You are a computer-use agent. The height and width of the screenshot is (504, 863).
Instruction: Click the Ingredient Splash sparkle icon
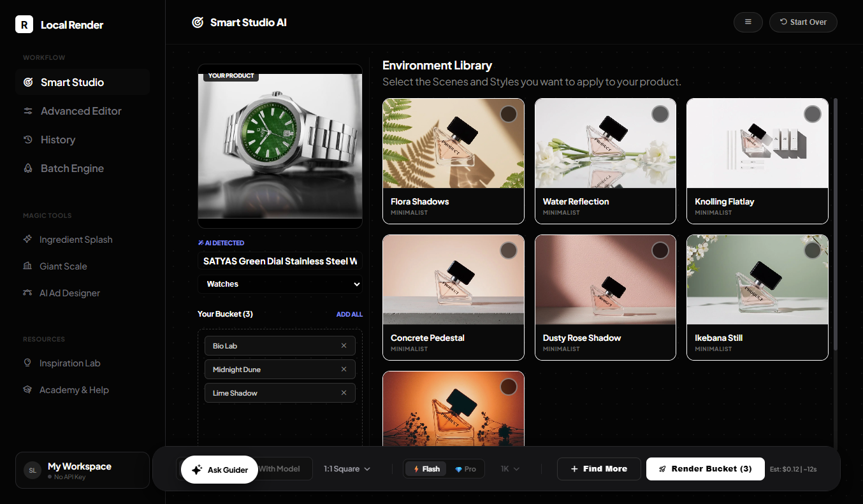pos(27,240)
